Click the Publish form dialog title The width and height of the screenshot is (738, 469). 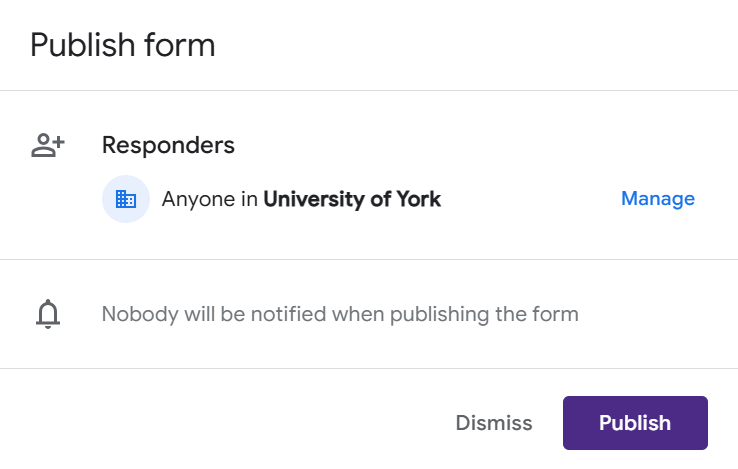click(x=122, y=45)
